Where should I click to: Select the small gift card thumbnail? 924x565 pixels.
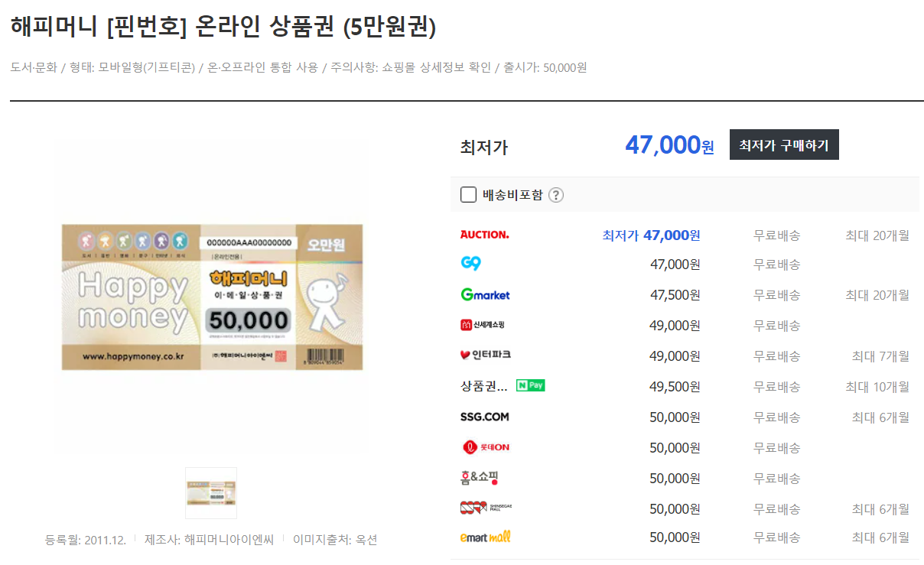(x=211, y=493)
